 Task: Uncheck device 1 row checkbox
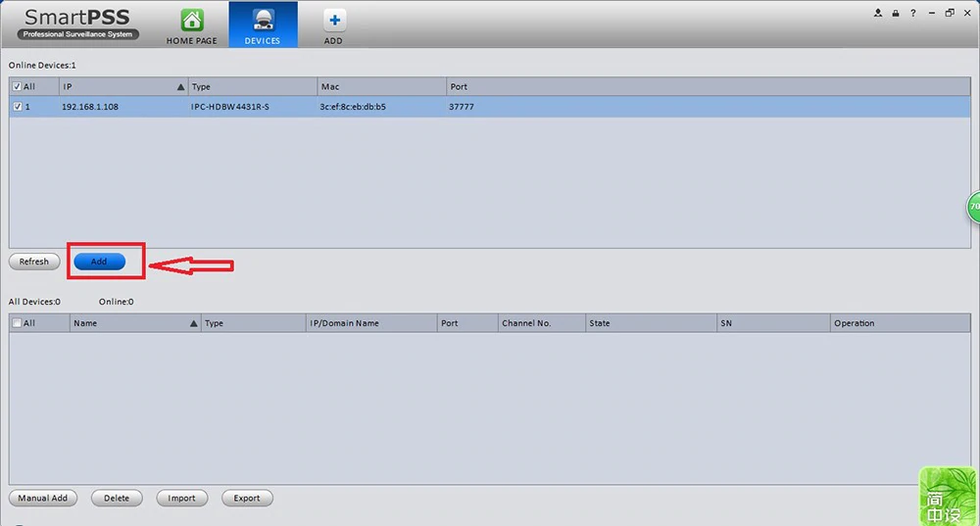[18, 107]
